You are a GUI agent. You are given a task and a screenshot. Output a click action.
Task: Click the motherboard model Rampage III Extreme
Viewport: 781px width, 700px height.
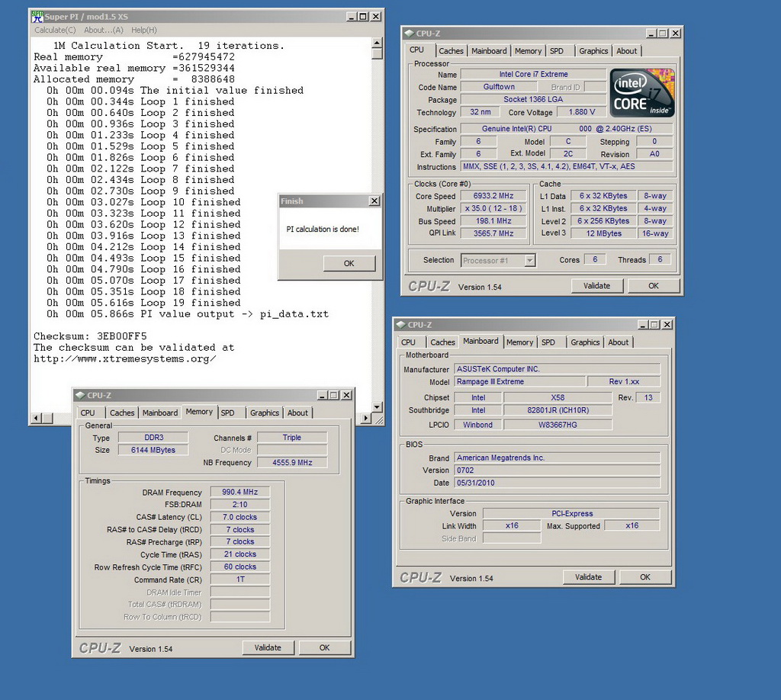click(x=519, y=382)
